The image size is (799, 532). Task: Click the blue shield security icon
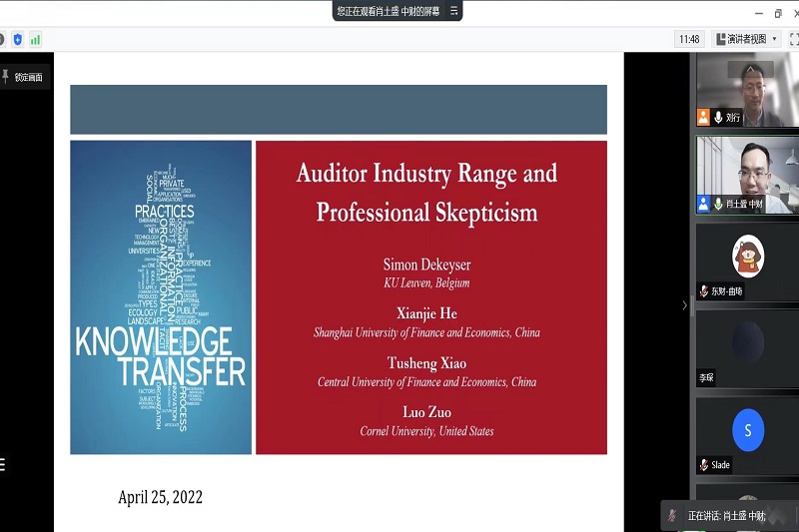pyautogui.click(x=18, y=39)
